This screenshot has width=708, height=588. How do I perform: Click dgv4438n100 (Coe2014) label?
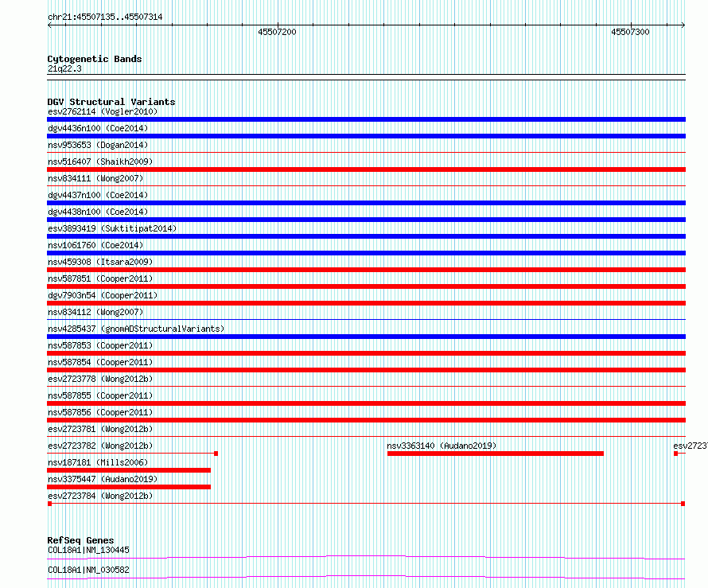point(98,212)
